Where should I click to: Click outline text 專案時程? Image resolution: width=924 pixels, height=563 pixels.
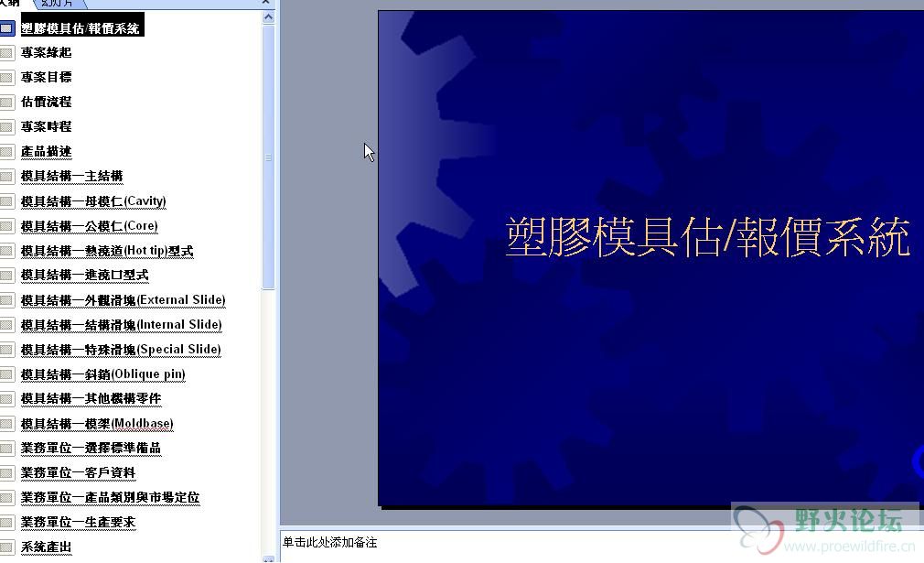46,126
